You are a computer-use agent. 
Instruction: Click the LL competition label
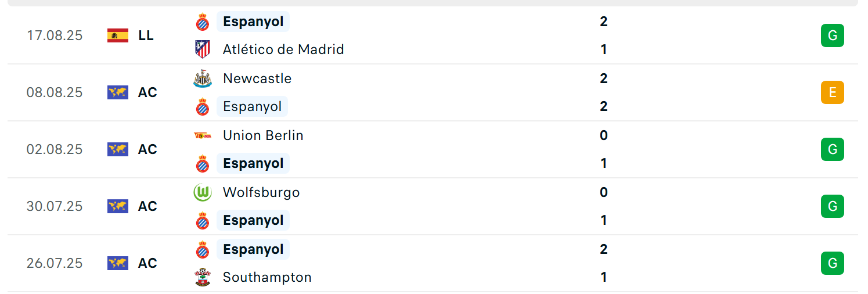pos(146,35)
